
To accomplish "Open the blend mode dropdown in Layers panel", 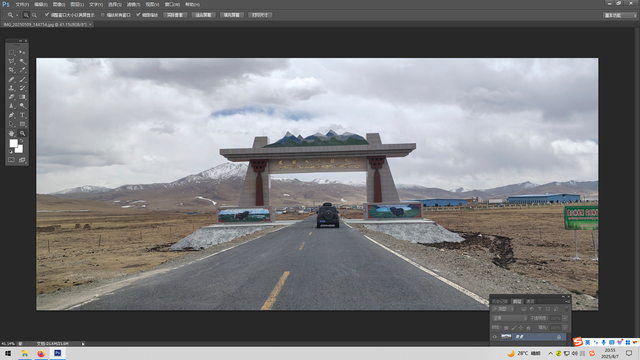I will click(x=510, y=318).
